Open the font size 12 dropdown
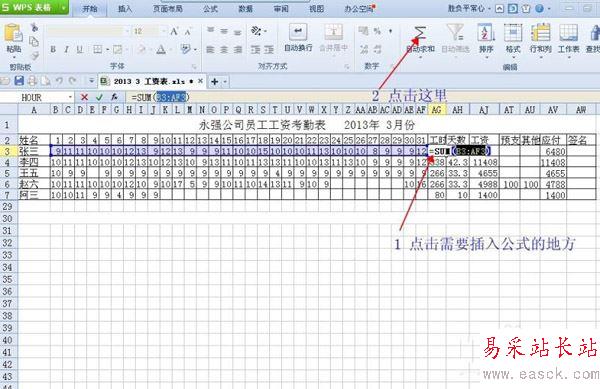600x389 pixels. 163,31
